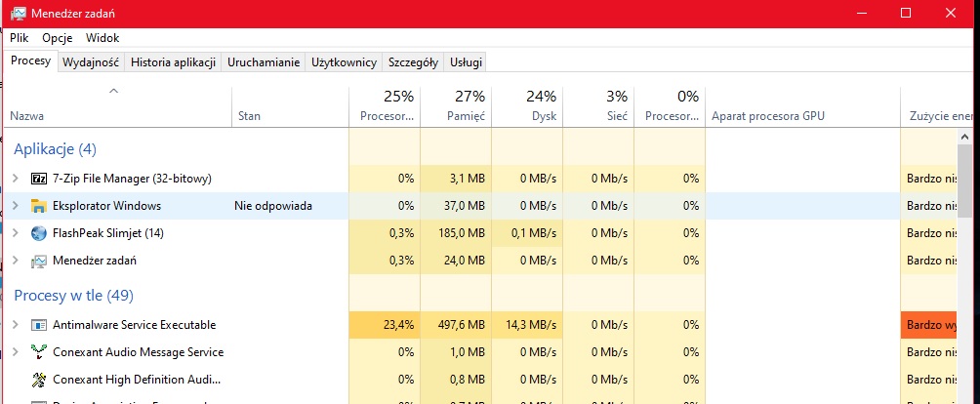Click the Antimalware Service Executable icon
This screenshot has width=980, height=404.
click(39, 325)
